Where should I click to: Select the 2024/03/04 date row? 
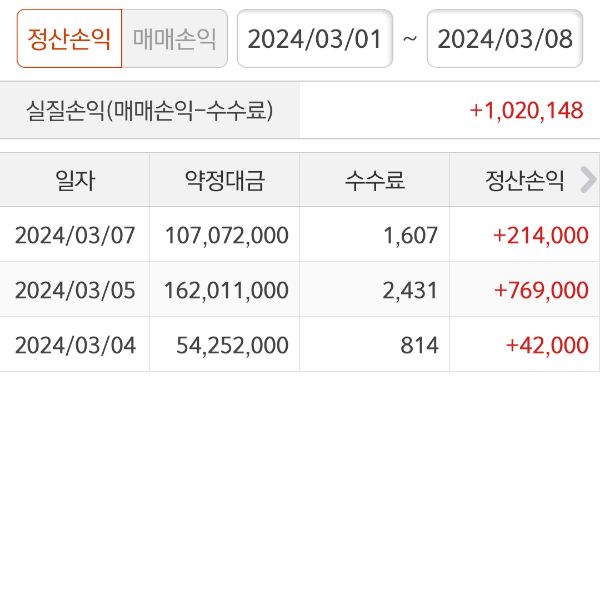75,345
